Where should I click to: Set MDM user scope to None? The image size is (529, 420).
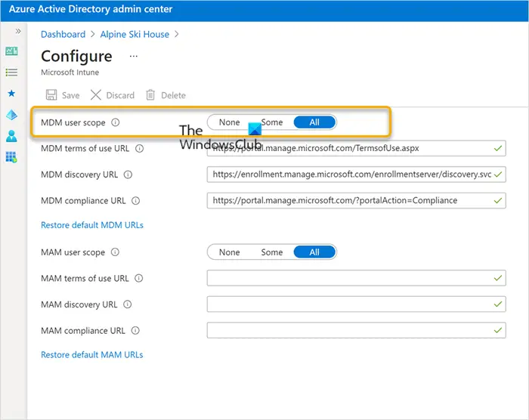click(230, 122)
